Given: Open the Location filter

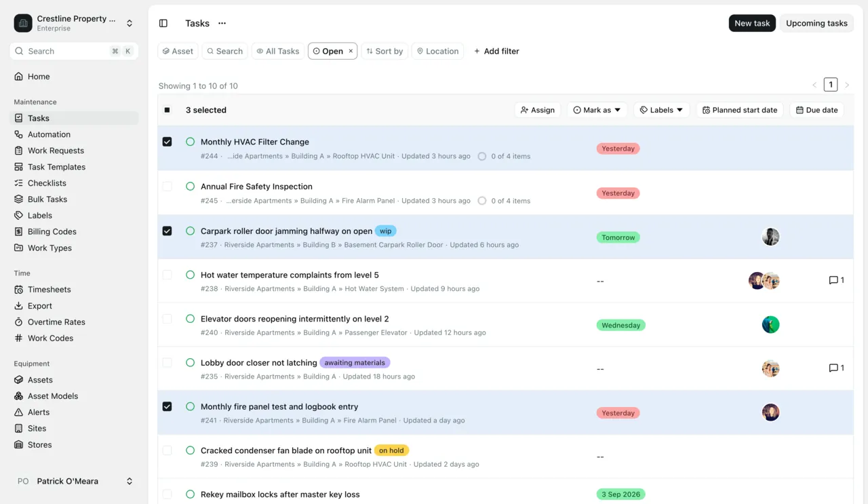Looking at the screenshot, I should coord(437,51).
